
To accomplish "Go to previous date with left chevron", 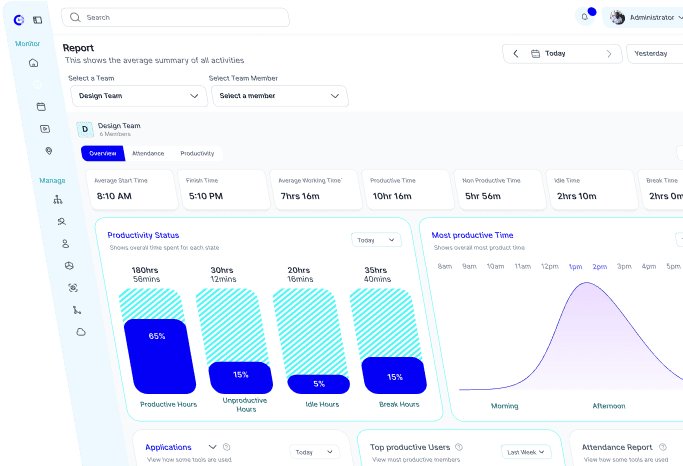I will tap(516, 54).
